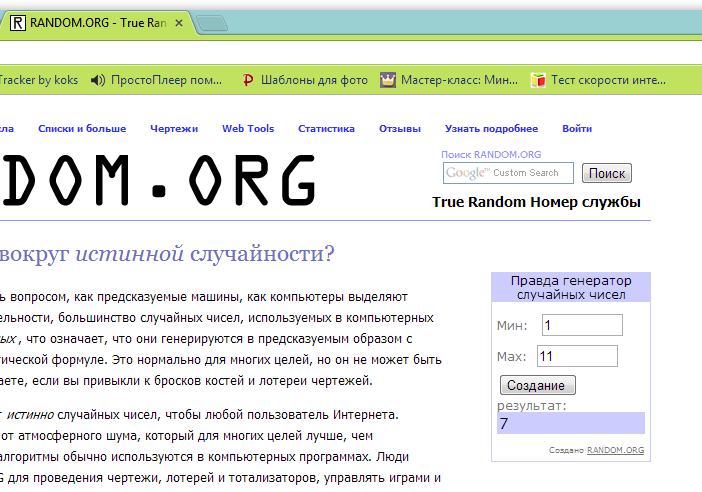
Task: Click the RANDOM.ORG tab favicon
Action: click(x=18, y=23)
